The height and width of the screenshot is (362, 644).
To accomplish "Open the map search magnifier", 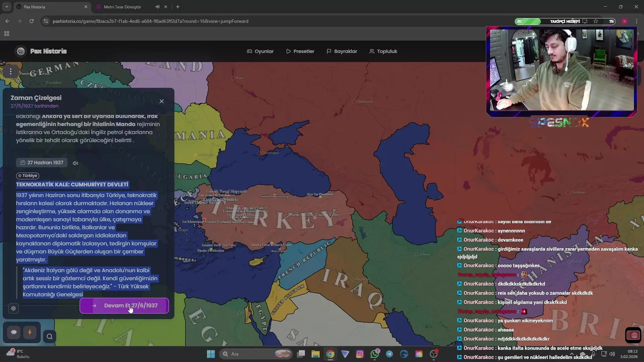I will click(x=49, y=336).
